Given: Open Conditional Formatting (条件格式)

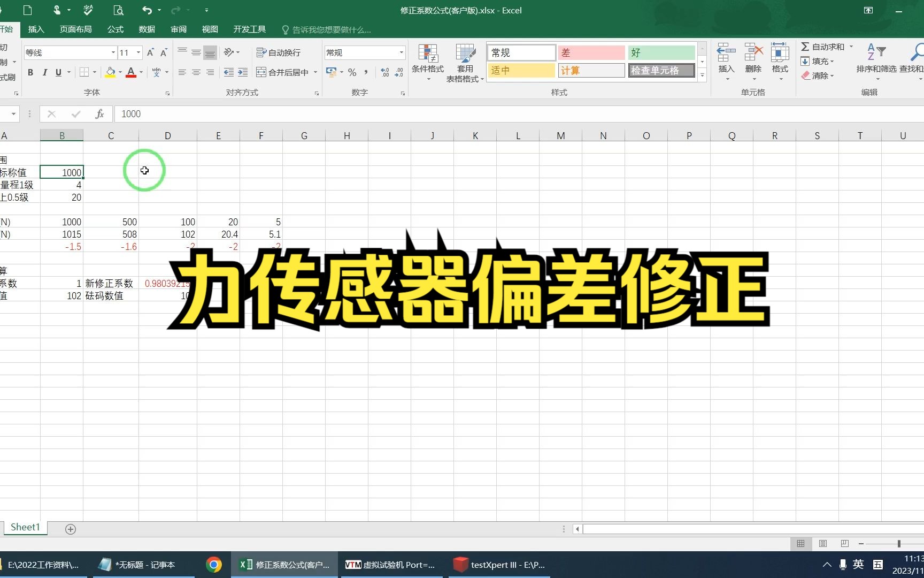Looking at the screenshot, I should pos(428,63).
